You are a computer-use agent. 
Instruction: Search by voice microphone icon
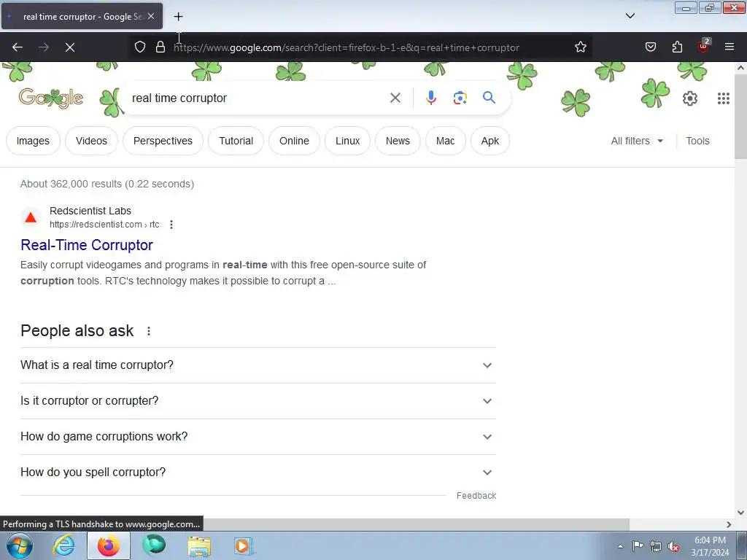tap(430, 98)
